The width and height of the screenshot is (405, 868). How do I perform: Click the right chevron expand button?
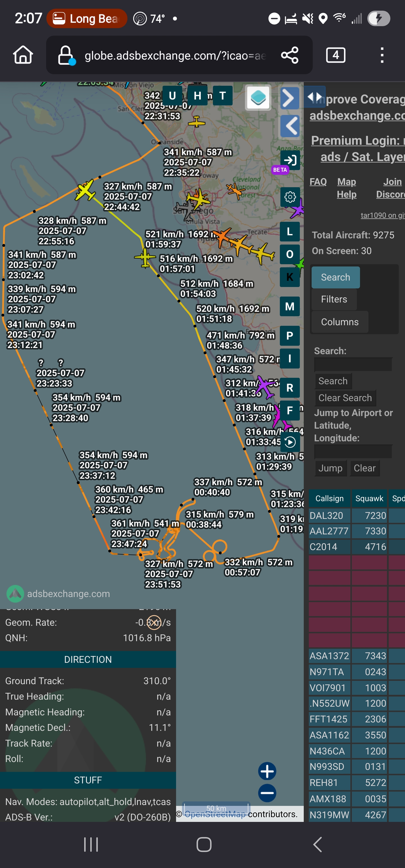290,98
